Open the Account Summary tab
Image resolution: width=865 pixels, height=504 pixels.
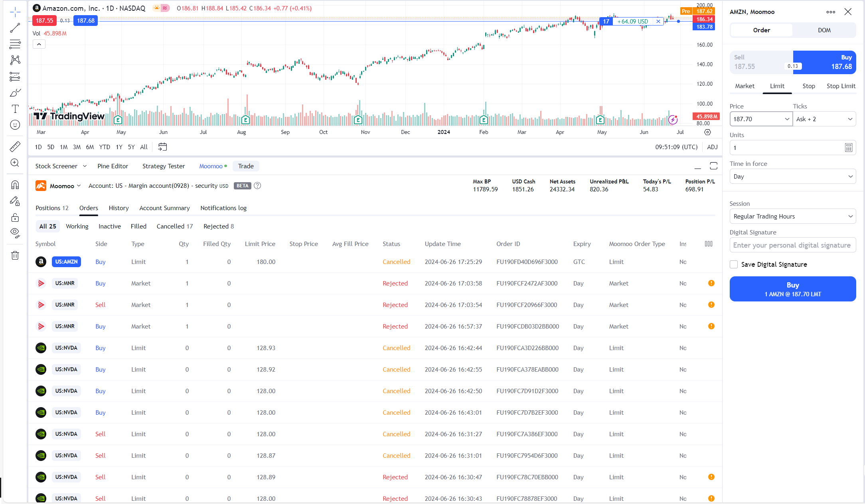click(164, 208)
